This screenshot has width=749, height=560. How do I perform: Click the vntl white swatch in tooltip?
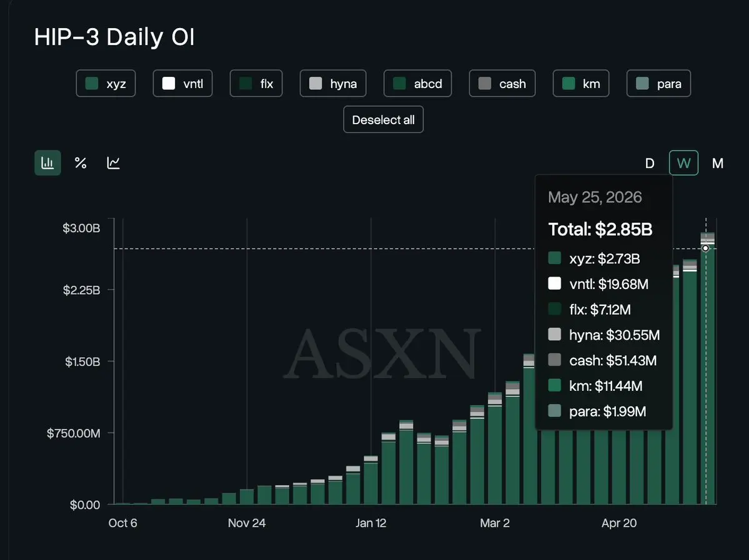point(555,283)
